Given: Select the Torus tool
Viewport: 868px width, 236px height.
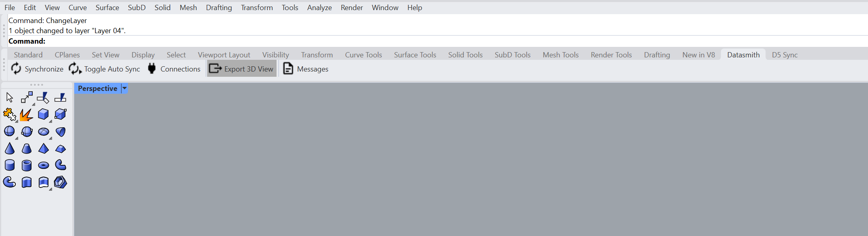Looking at the screenshot, I should click(43, 165).
